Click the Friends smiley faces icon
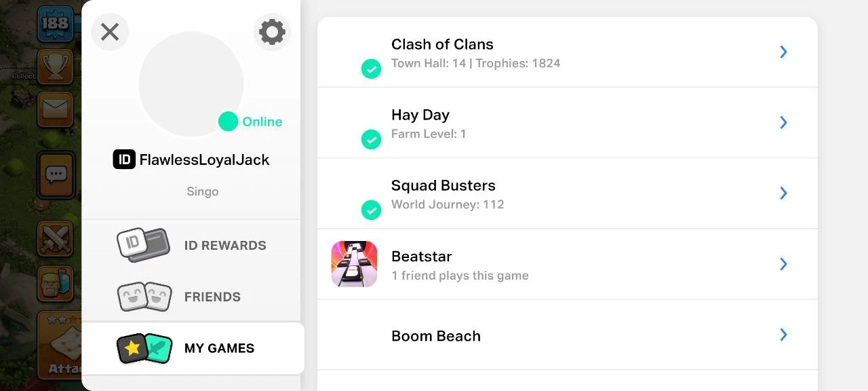This screenshot has height=391, width=868. 144,297
